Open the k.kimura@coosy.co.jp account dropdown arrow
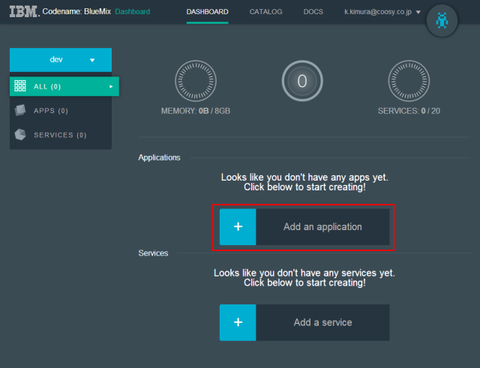The height and width of the screenshot is (368, 480). coord(418,12)
